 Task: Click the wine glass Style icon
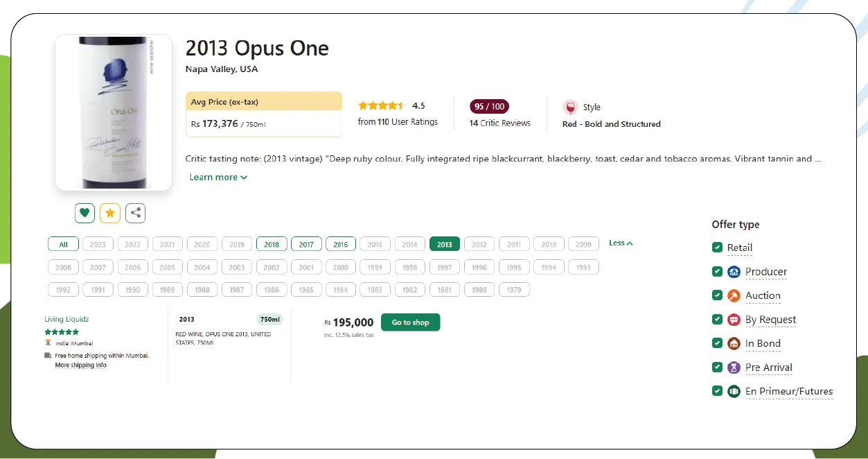(x=570, y=107)
